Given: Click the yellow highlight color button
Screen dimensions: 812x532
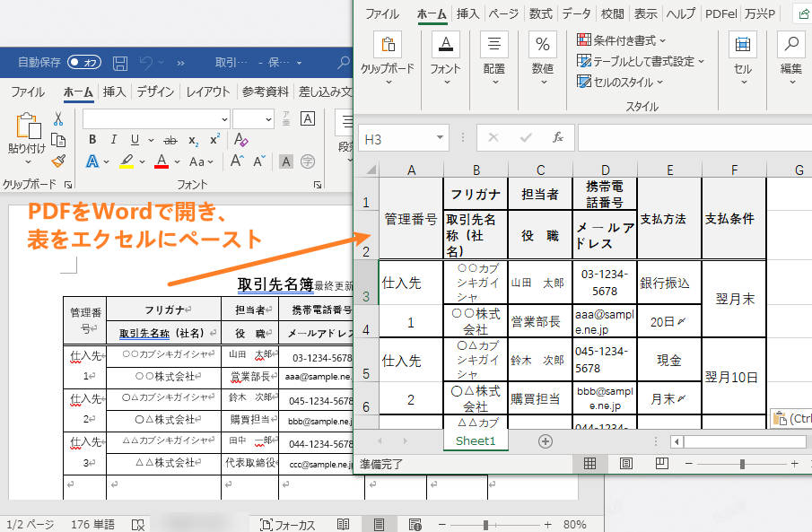Looking at the screenshot, I should (x=127, y=161).
